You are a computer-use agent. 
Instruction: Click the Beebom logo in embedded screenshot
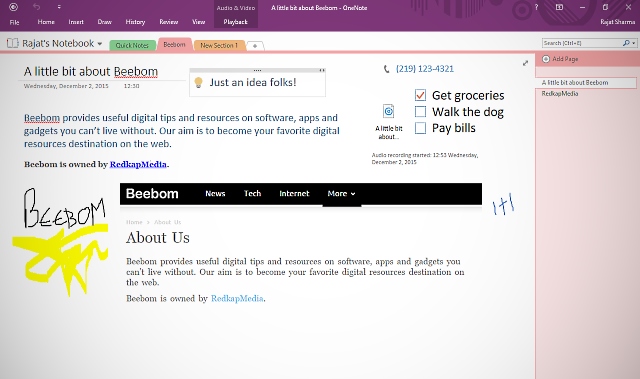152,193
